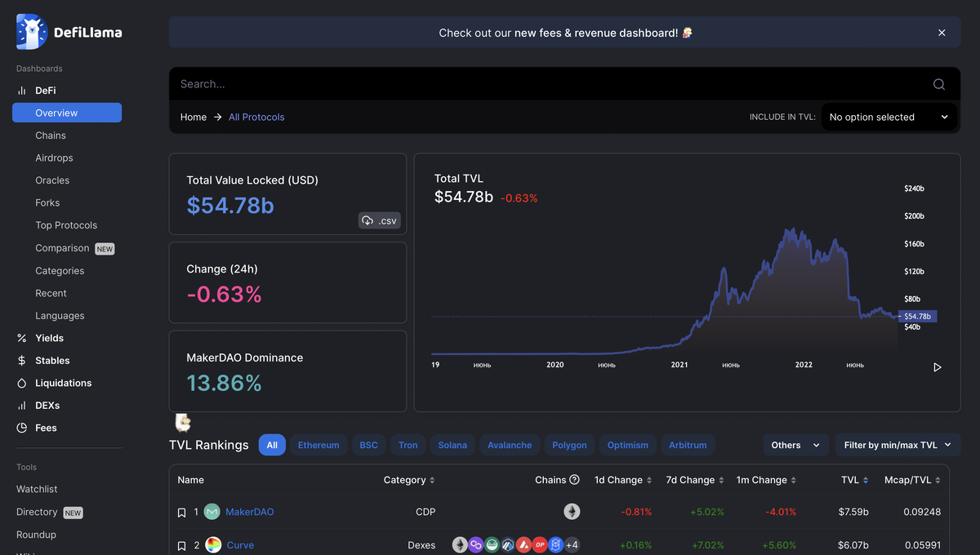Click the DefiLlama logo
980x555 pixels.
pos(69,32)
